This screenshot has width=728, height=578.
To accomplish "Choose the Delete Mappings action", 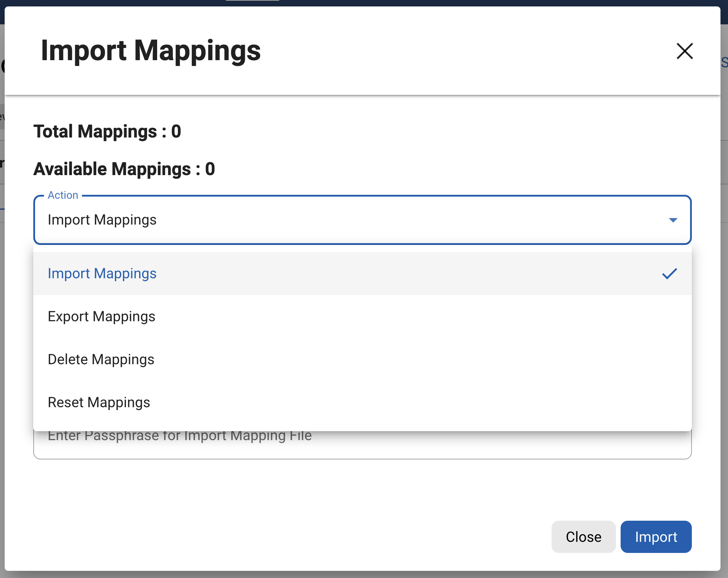I will 101,359.
